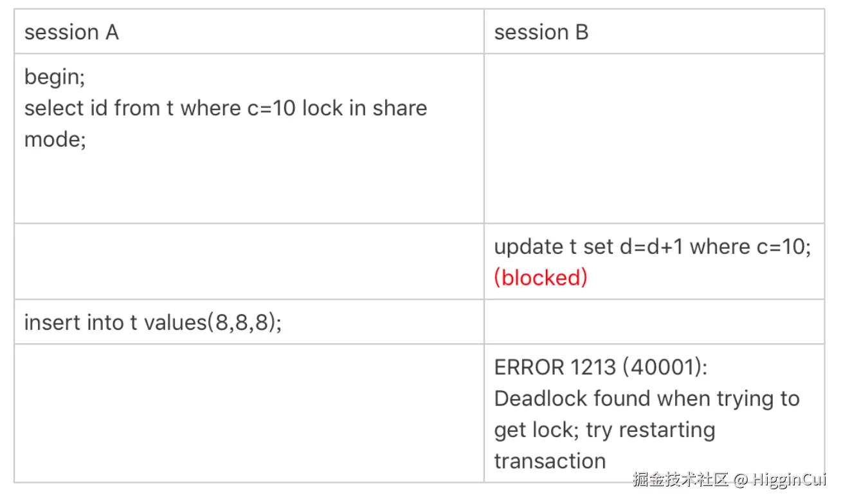Click the 掘金技术社区 watermark text
Screen dimensions: 841x504
pos(680,480)
